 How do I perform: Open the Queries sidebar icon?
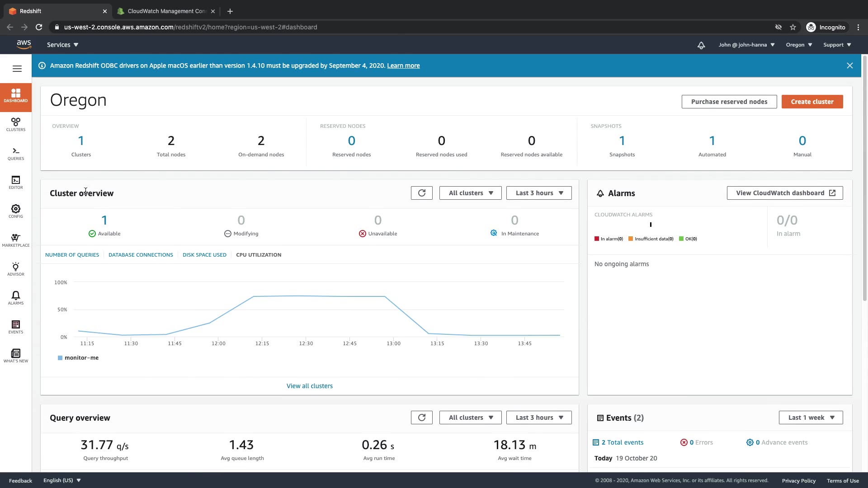pos(16,153)
